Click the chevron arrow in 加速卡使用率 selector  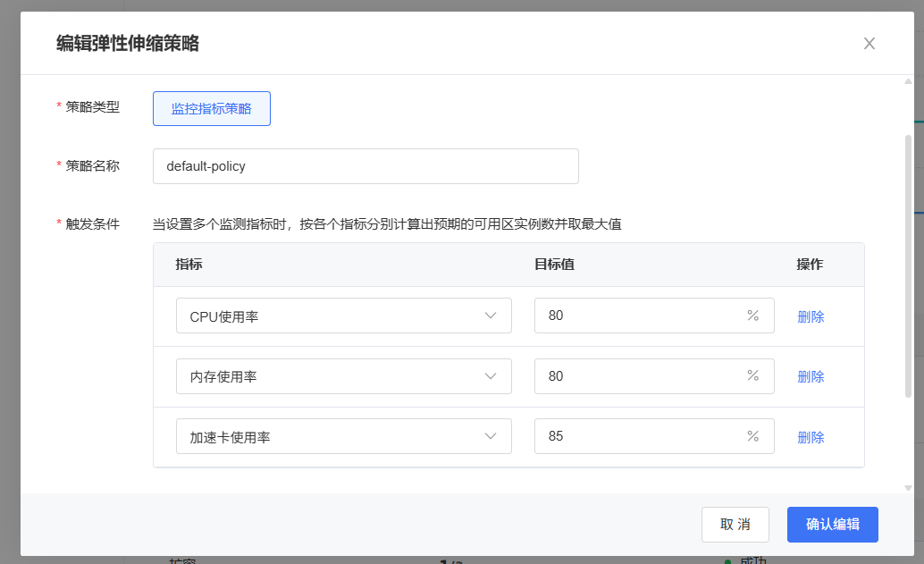491,436
